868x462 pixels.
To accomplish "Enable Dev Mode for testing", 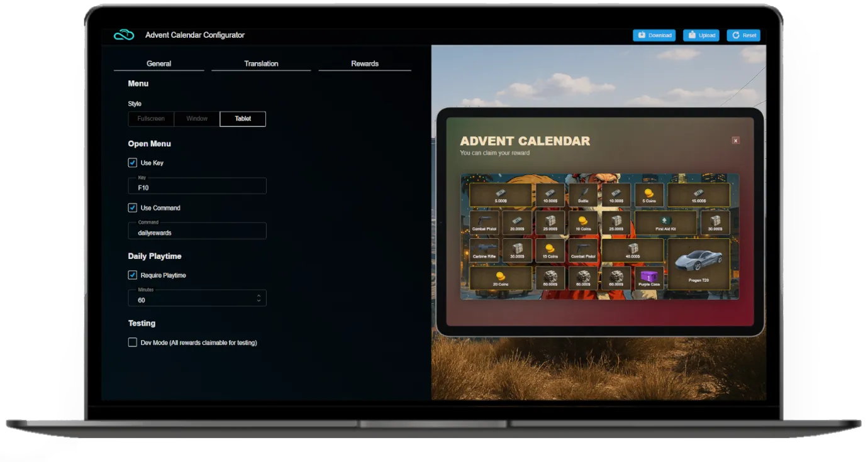I will coord(133,343).
